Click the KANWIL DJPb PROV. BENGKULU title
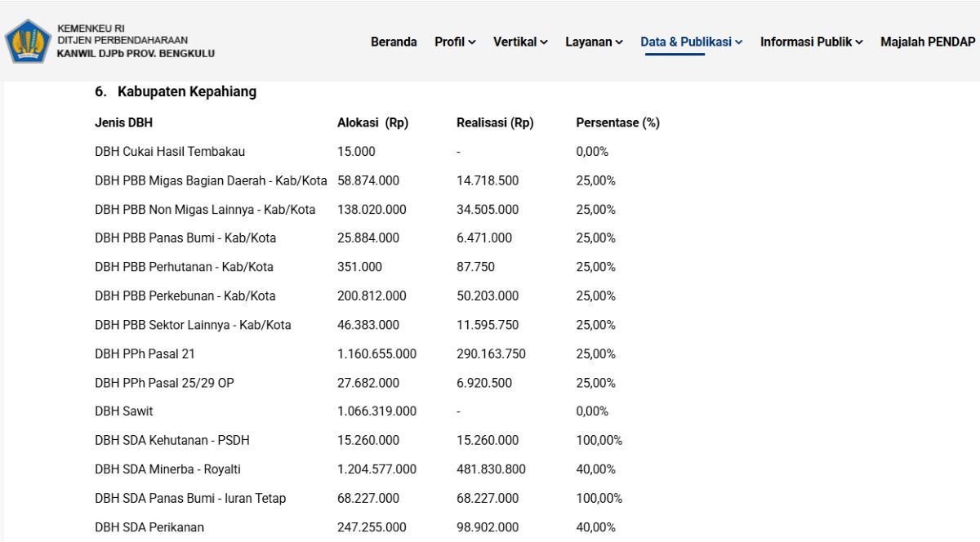 tap(136, 54)
